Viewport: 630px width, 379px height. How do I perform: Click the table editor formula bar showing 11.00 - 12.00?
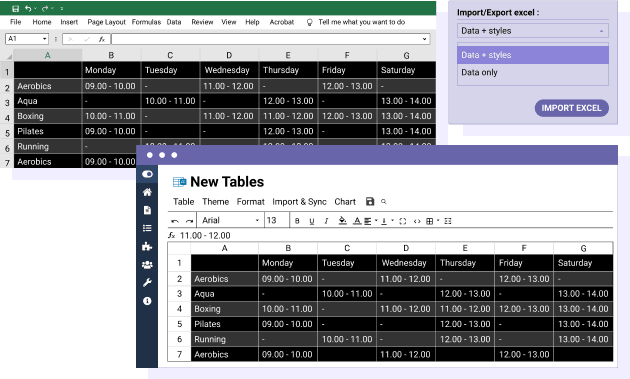point(391,236)
